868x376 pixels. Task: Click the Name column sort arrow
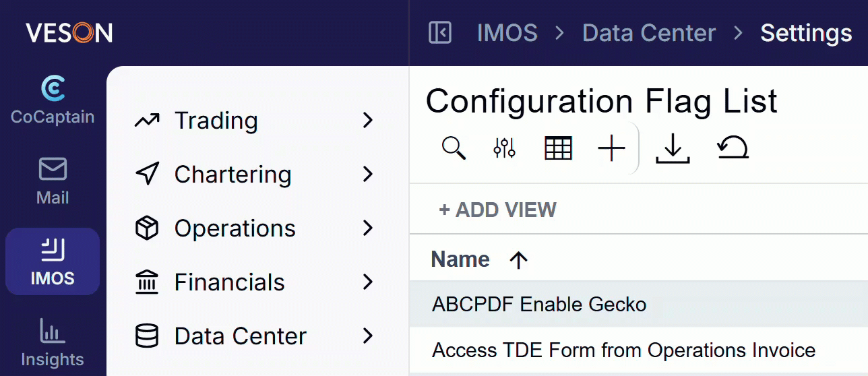coord(518,260)
